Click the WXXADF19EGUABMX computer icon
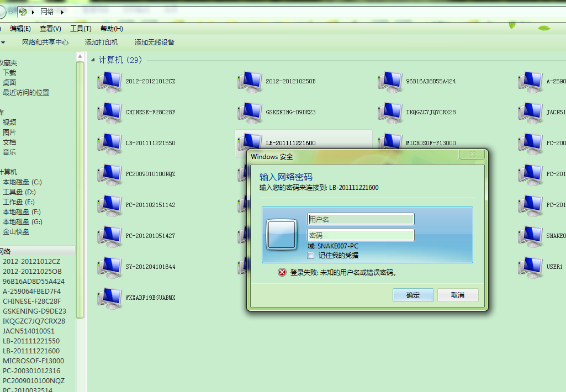The height and width of the screenshot is (392, 566). tap(110, 298)
